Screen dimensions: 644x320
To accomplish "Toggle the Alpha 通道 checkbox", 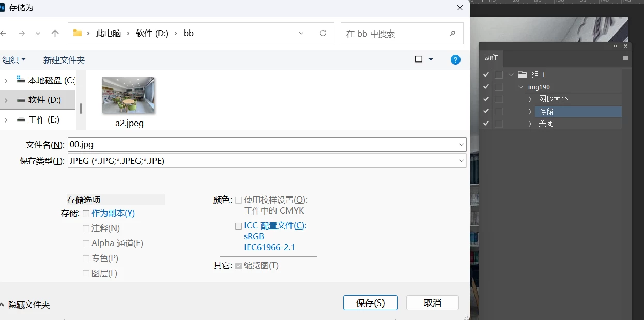I will tap(86, 243).
